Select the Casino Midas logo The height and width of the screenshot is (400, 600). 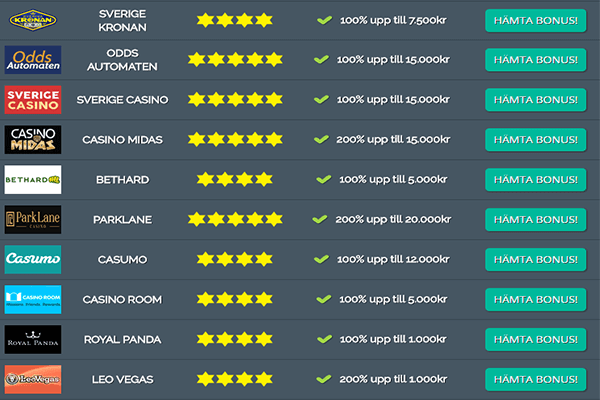[x=32, y=140]
